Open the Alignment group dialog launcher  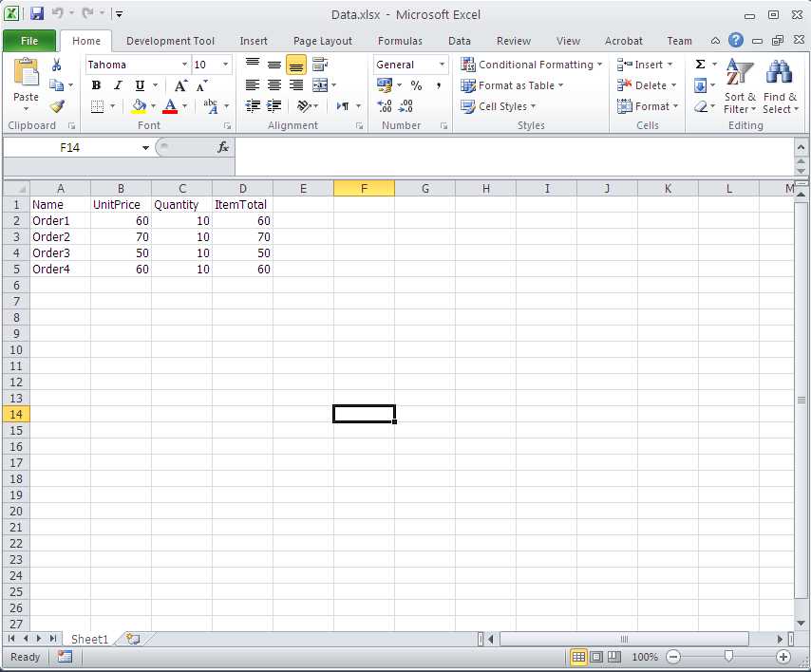click(x=360, y=125)
